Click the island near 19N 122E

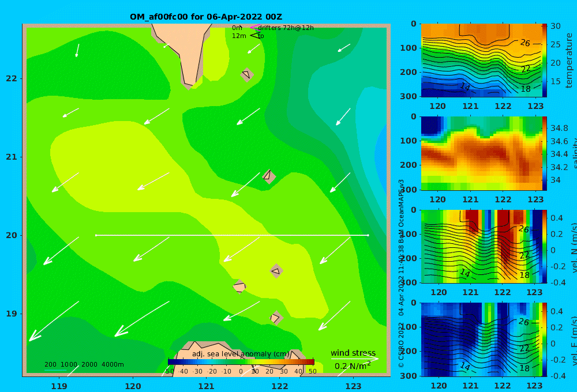(276, 318)
